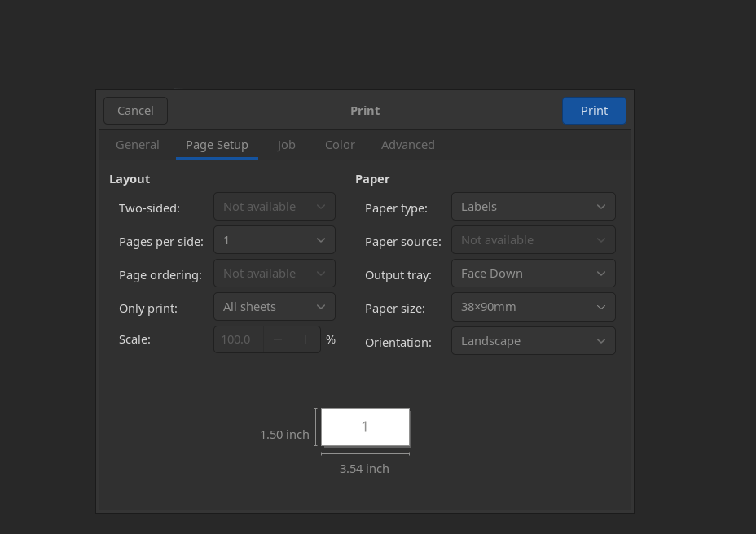Click the Scale percentage input field
756x534 pixels.
point(238,339)
